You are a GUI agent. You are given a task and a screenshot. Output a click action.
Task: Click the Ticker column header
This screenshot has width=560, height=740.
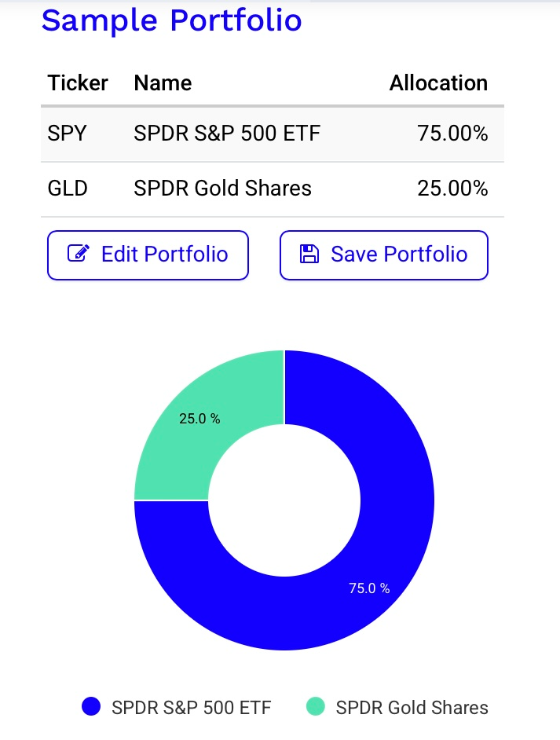(78, 83)
